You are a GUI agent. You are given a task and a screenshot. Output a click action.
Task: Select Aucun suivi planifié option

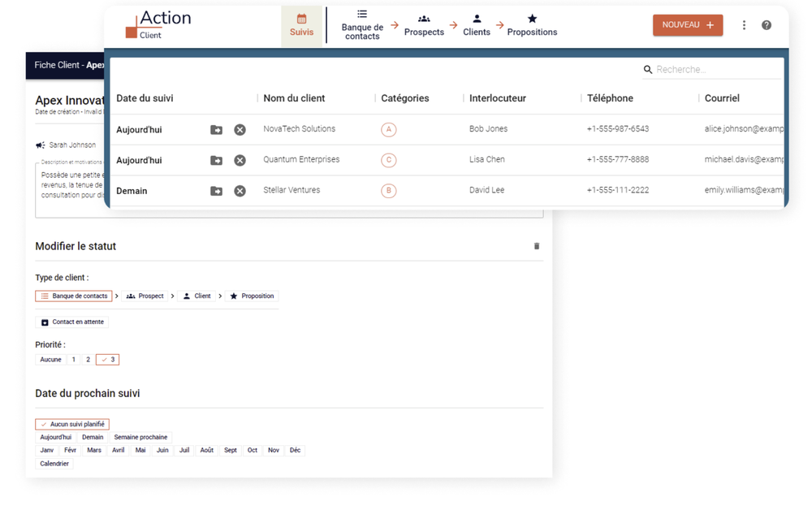(72, 424)
